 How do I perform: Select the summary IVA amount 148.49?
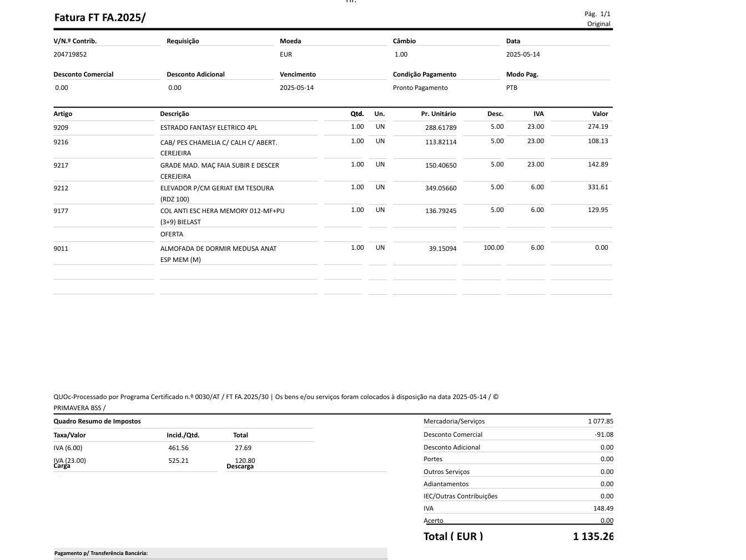click(603, 508)
